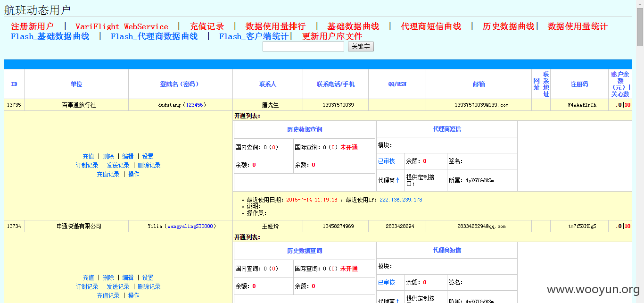The height and width of the screenshot is (303, 644).
Task: Select registration code W4wAefIrTh
Action: click(x=582, y=105)
